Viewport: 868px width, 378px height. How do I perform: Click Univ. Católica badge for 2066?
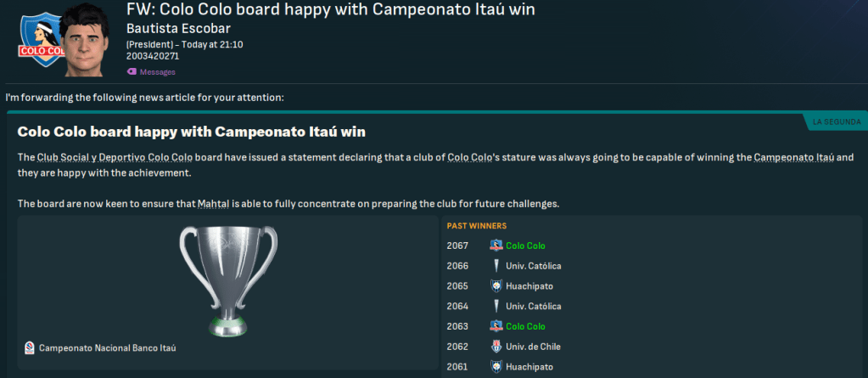[x=496, y=266]
